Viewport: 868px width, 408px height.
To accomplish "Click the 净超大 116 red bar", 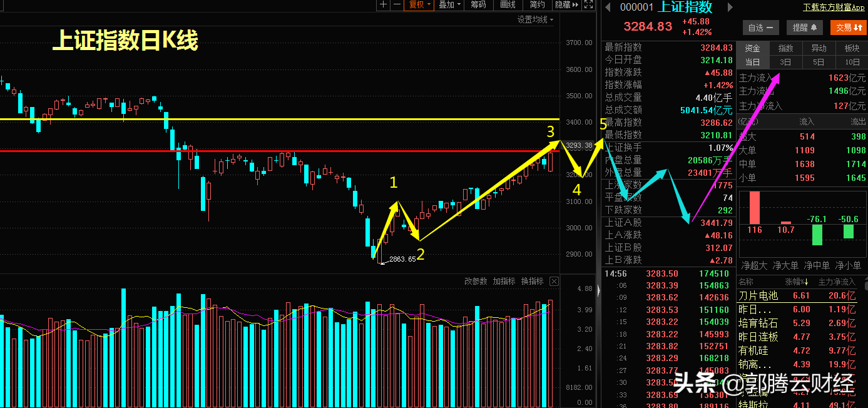I will pyautogui.click(x=754, y=207).
